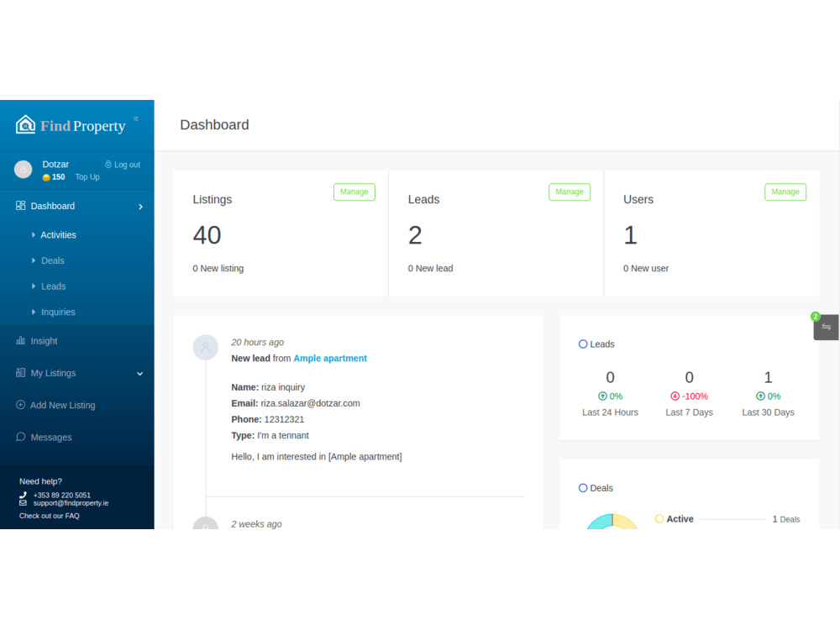Screen dimensions: 840x630
Task: Click support phone number +353 89 220 5051
Action: click(x=61, y=496)
